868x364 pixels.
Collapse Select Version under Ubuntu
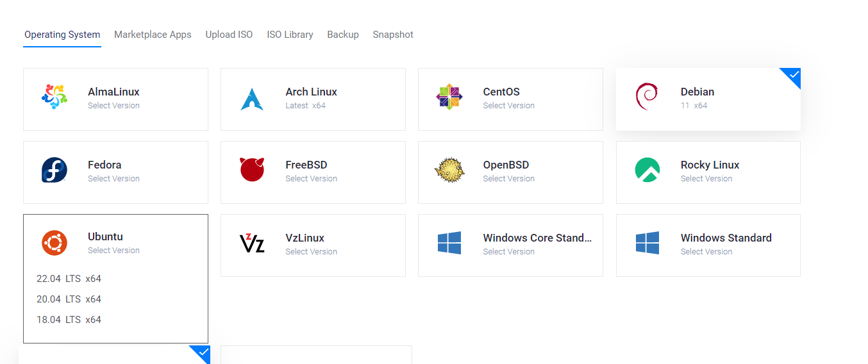pos(113,251)
